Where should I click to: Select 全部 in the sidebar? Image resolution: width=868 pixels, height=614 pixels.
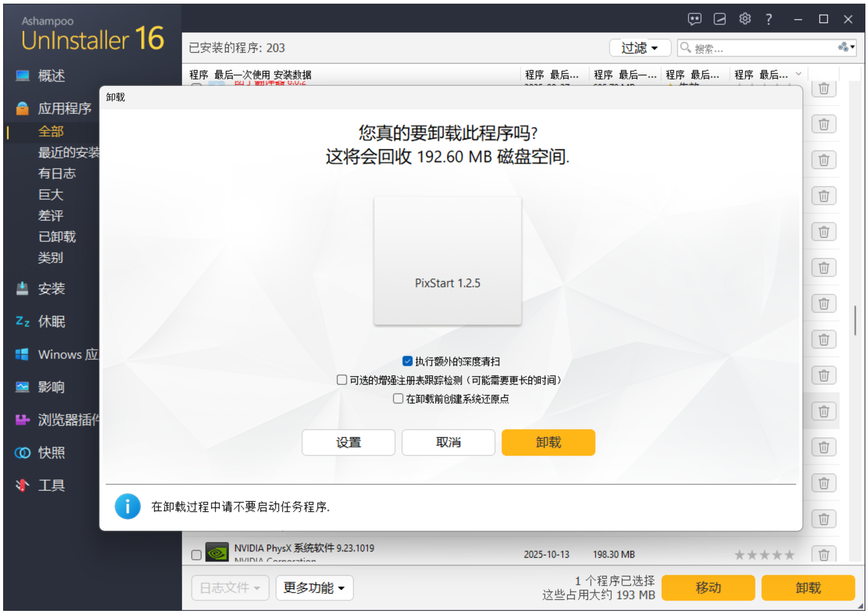coord(51,132)
